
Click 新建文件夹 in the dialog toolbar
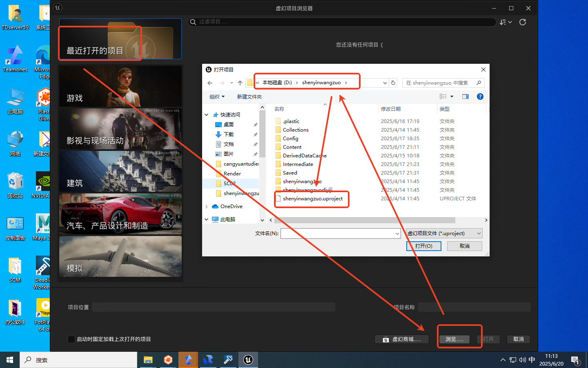point(249,97)
